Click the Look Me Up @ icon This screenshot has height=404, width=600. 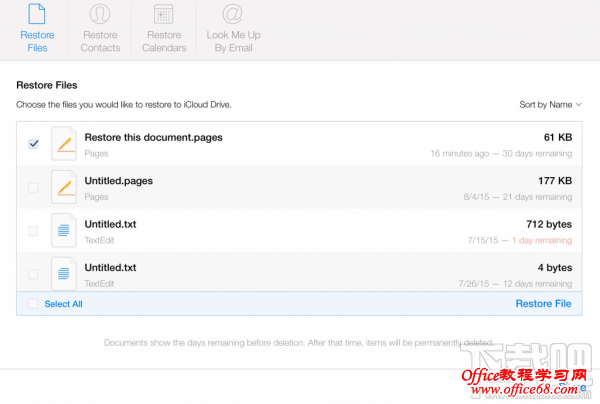click(233, 14)
